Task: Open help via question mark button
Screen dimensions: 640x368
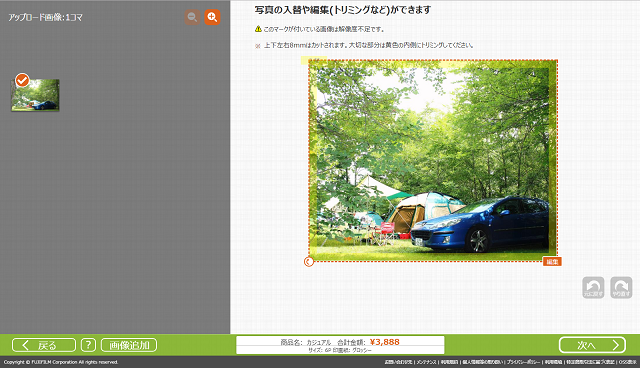Action: 88,345
